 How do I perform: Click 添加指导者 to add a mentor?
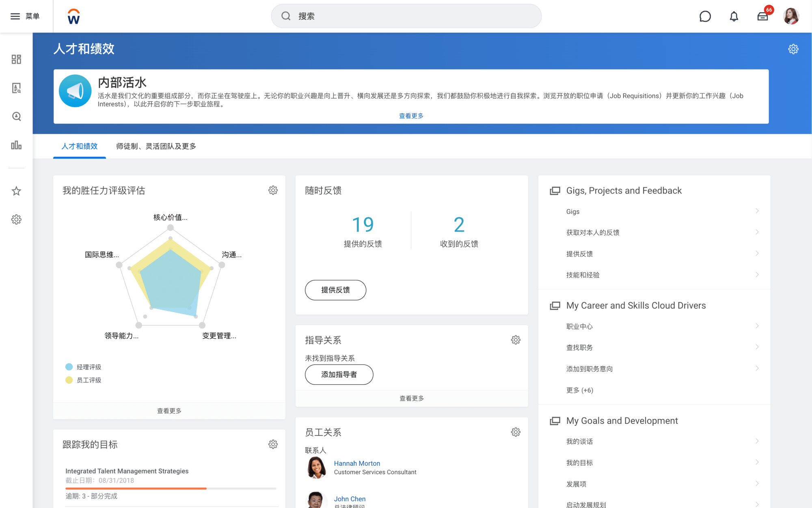pyautogui.click(x=339, y=374)
